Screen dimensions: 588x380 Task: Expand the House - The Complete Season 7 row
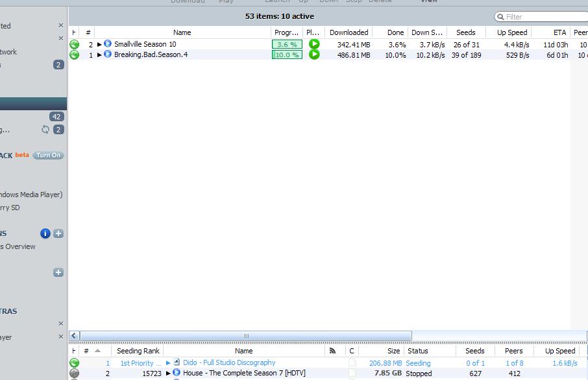coord(168,374)
